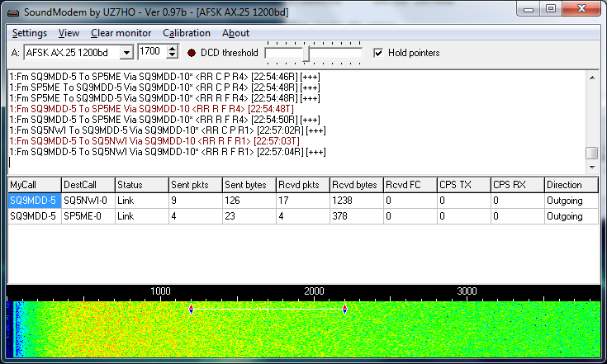Image resolution: width=607 pixels, height=364 pixels.
Task: Click the right frequency marker on the waterfall
Action: [344, 310]
